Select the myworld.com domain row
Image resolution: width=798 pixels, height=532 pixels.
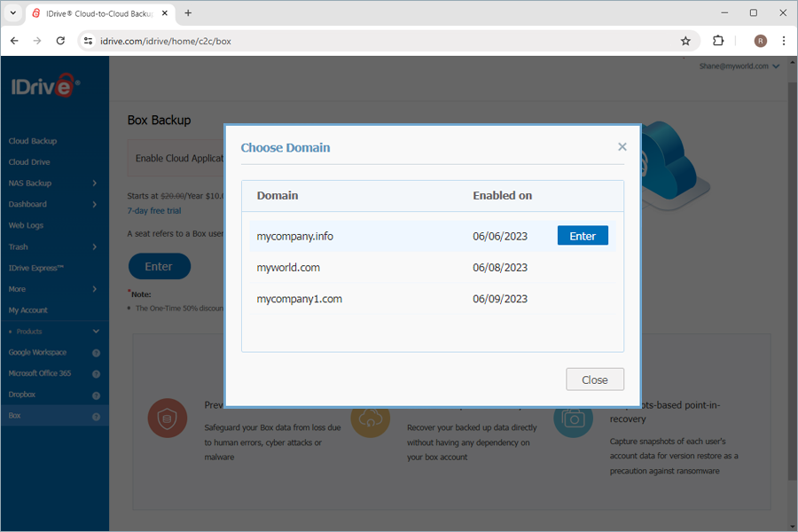tap(433, 267)
